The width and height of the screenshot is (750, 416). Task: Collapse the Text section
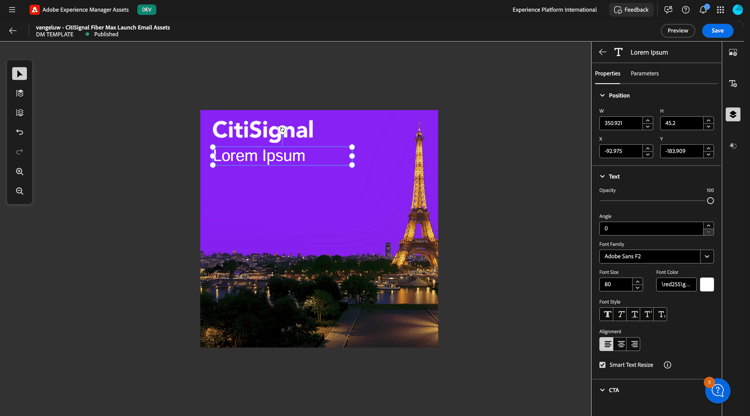[x=602, y=176]
